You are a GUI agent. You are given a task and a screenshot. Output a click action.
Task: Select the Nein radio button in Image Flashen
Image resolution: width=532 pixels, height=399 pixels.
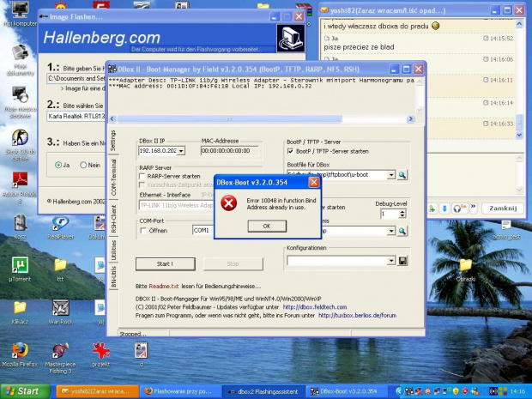click(x=83, y=166)
